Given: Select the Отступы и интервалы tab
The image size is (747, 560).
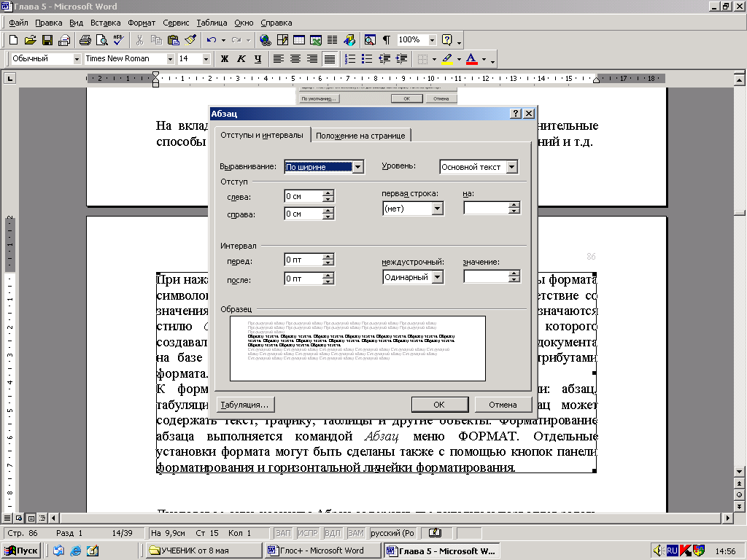Looking at the screenshot, I should click(x=262, y=135).
